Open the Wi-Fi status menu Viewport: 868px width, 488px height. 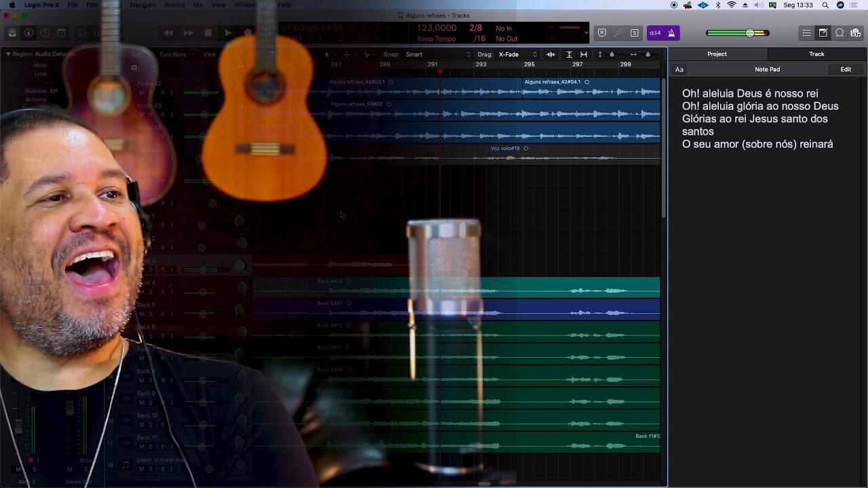[732, 5]
